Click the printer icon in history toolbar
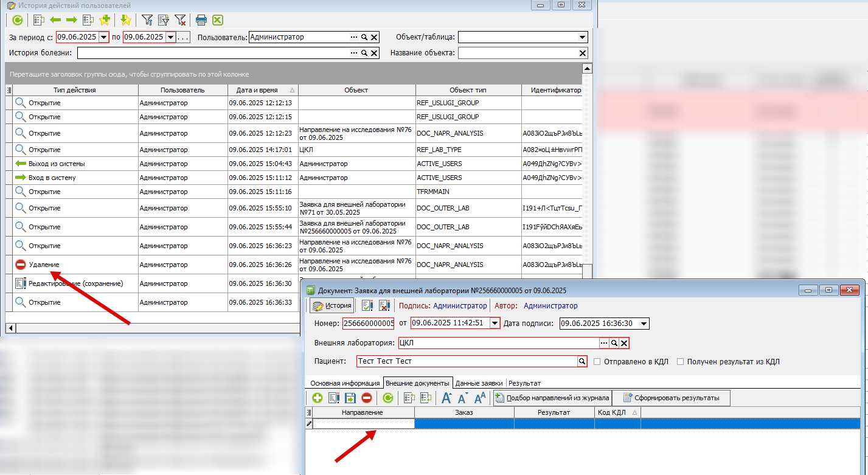868x475 pixels. (201, 20)
